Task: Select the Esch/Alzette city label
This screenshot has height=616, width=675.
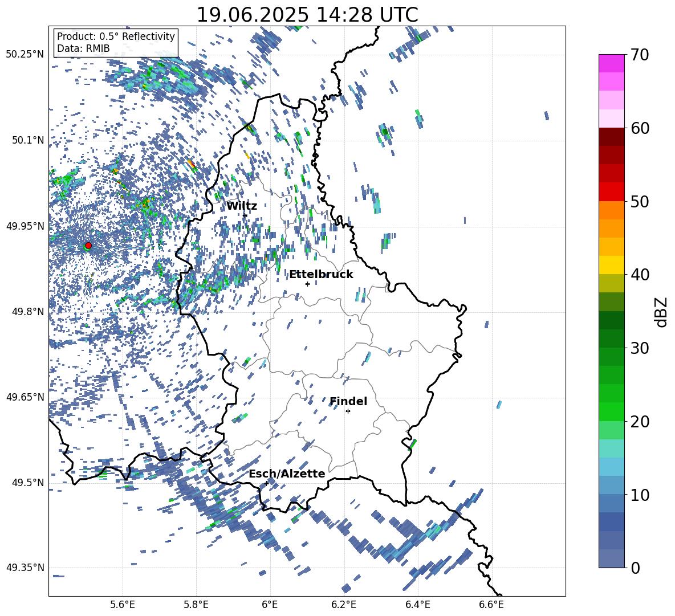Action: pos(287,474)
